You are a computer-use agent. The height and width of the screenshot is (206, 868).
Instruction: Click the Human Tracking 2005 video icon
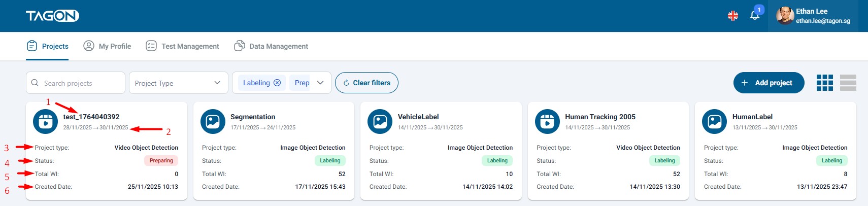point(547,122)
